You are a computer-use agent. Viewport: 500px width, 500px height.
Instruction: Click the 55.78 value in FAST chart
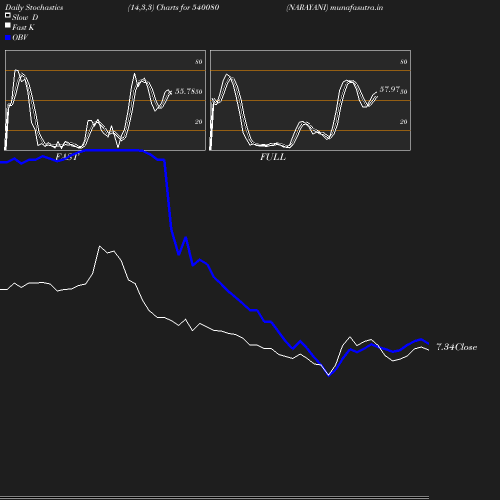[184, 91]
